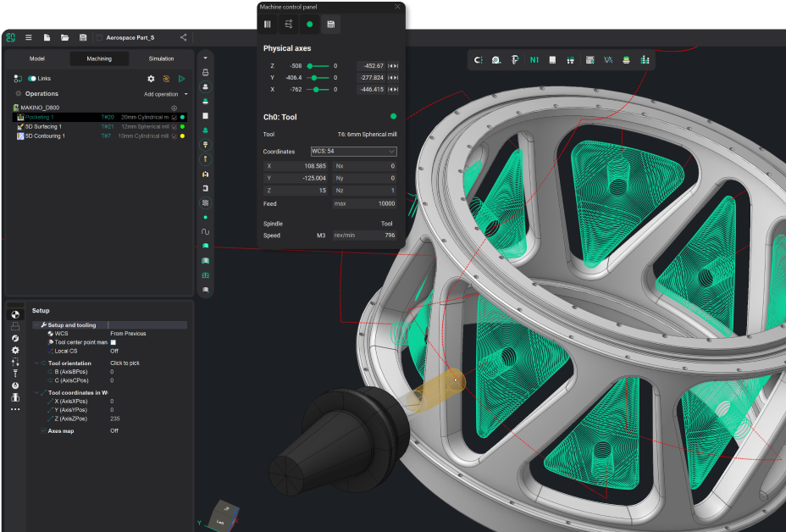Open the Add operation dropdown
The image size is (786, 532).
point(165,94)
